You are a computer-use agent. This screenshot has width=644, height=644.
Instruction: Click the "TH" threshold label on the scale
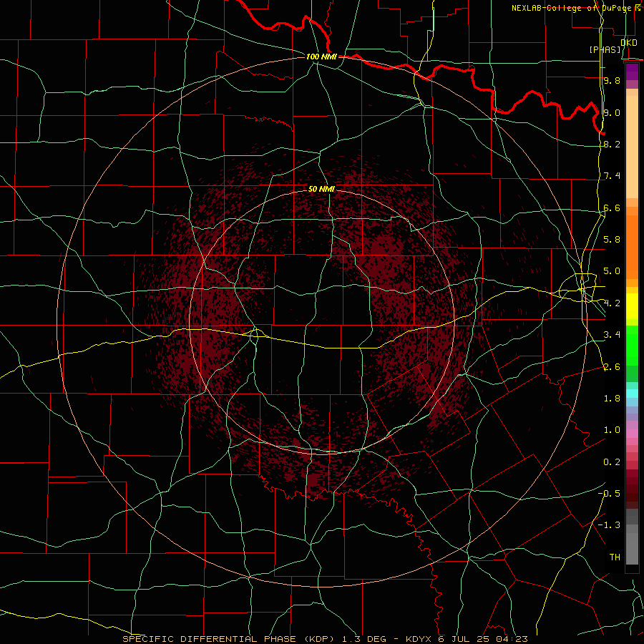615,557
